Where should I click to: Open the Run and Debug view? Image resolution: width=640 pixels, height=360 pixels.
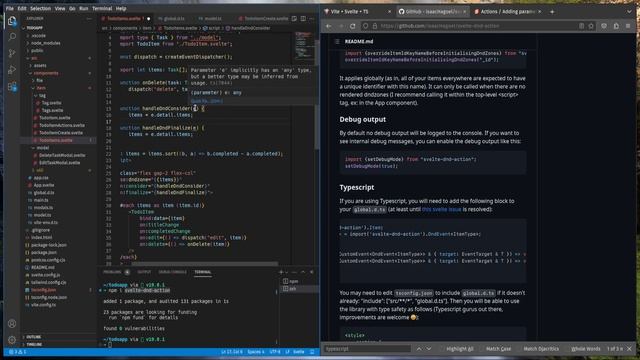pos(12,70)
